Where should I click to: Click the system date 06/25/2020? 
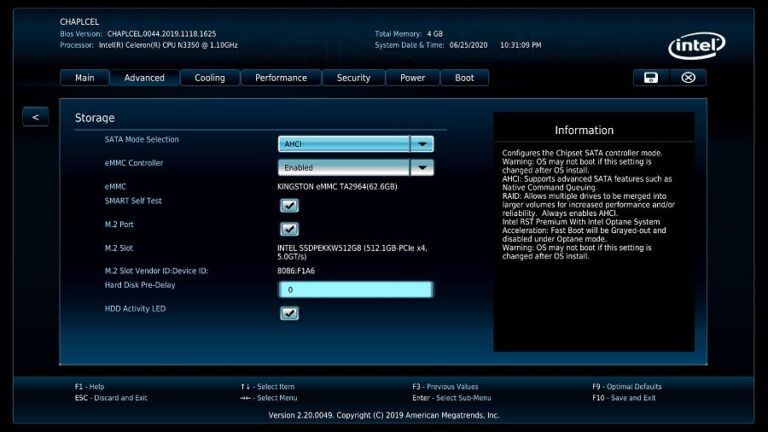pyautogui.click(x=468, y=45)
